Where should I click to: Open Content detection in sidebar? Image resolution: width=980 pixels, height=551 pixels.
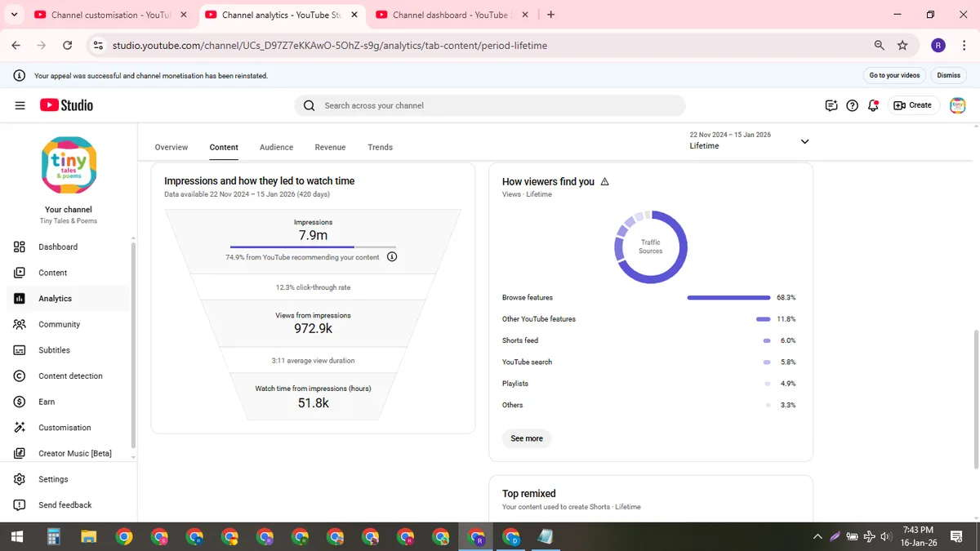click(x=67, y=376)
